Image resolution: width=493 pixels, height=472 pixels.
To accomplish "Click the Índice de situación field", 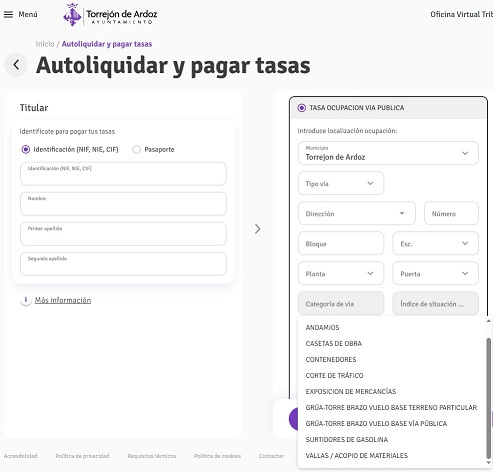I will [436, 303].
